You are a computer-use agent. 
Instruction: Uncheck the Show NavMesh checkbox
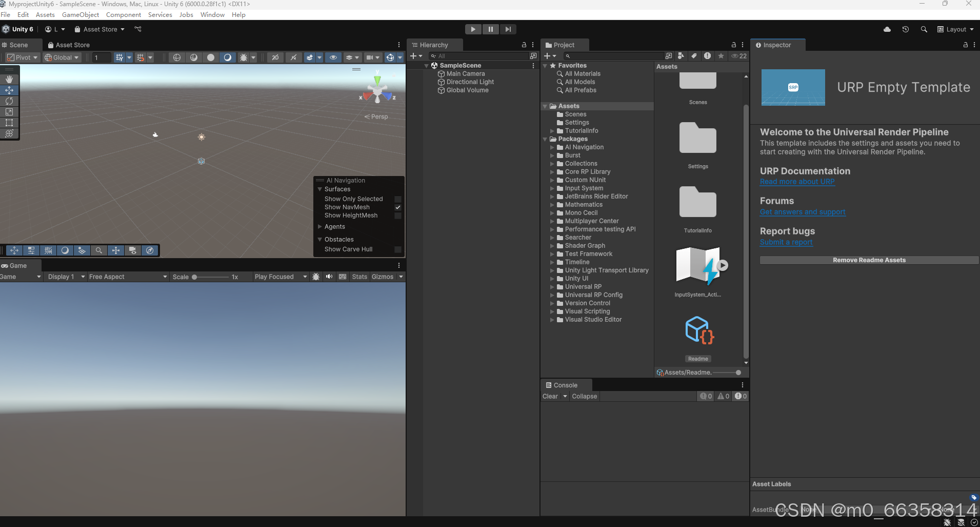398,207
